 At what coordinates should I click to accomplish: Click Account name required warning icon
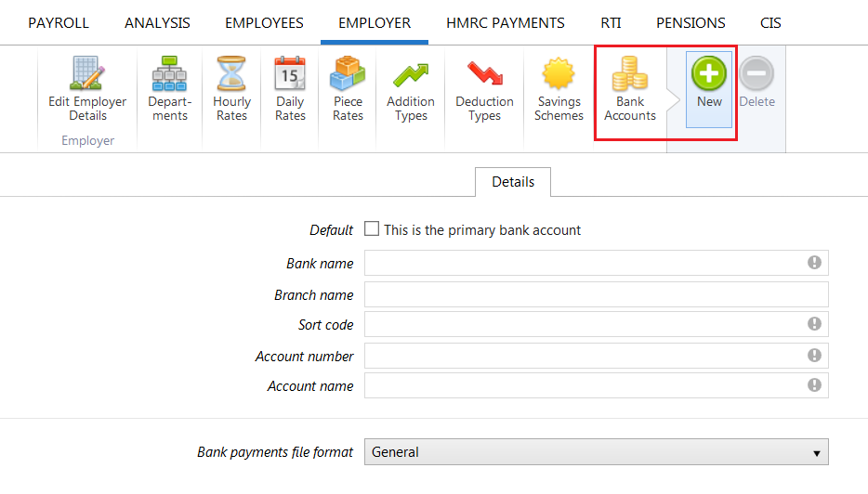point(814,385)
